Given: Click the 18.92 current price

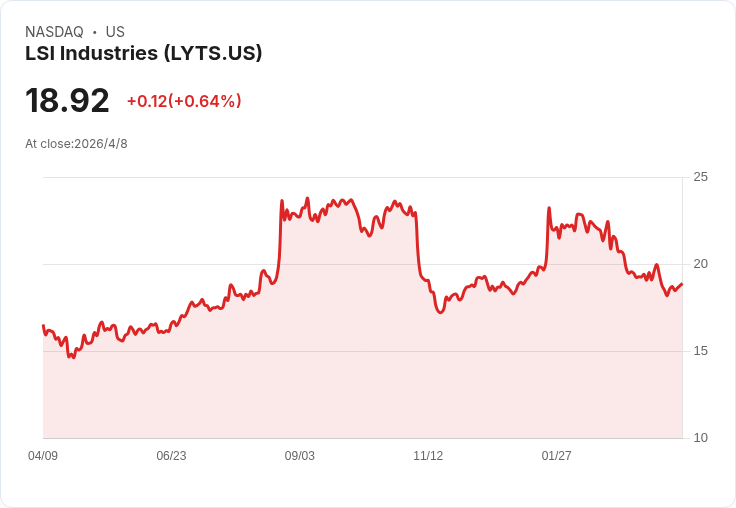Looking at the screenshot, I should (67, 100).
